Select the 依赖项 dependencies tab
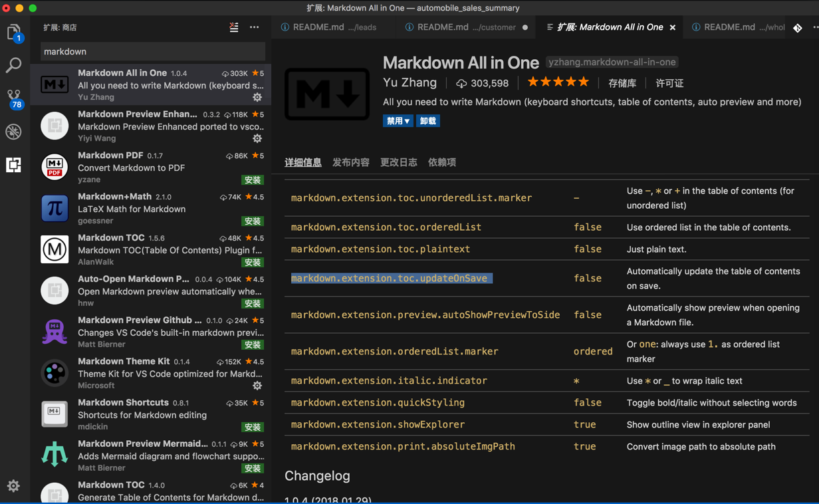819x504 pixels. point(442,162)
